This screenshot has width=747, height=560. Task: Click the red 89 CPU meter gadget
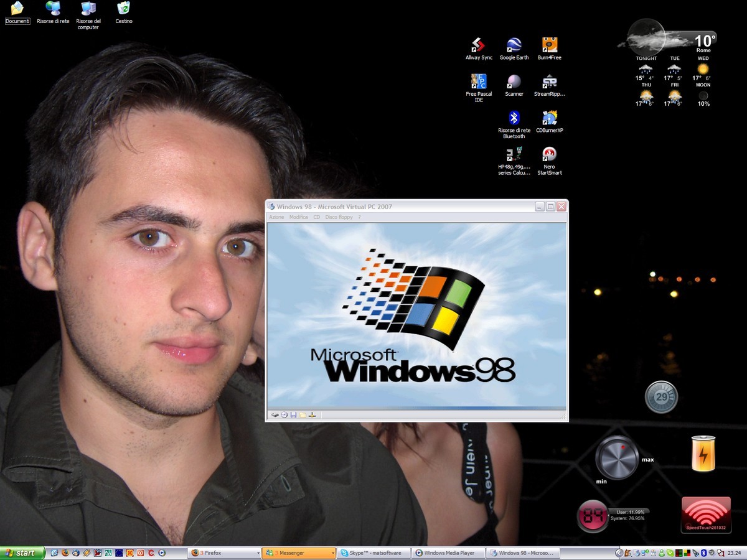click(592, 516)
